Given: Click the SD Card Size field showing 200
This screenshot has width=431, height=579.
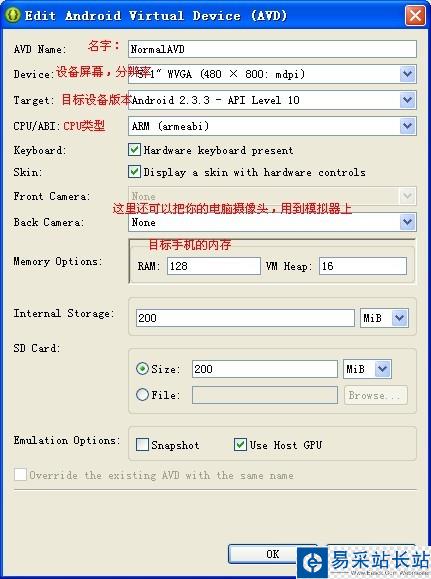Looking at the screenshot, I should coord(264,369).
